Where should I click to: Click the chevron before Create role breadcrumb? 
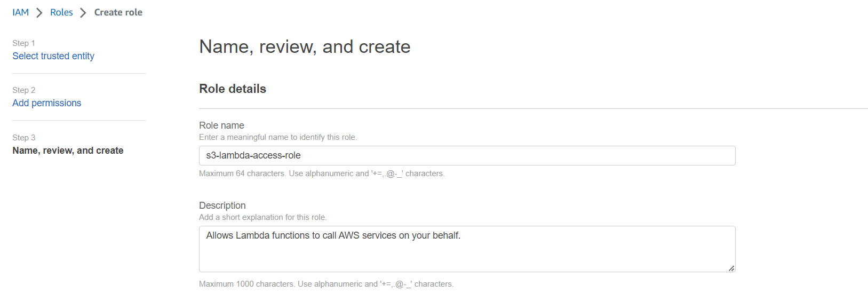83,13
